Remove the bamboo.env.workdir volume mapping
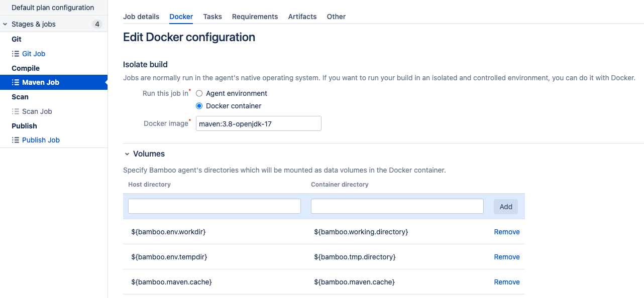The height and width of the screenshot is (298, 644). coord(507,232)
